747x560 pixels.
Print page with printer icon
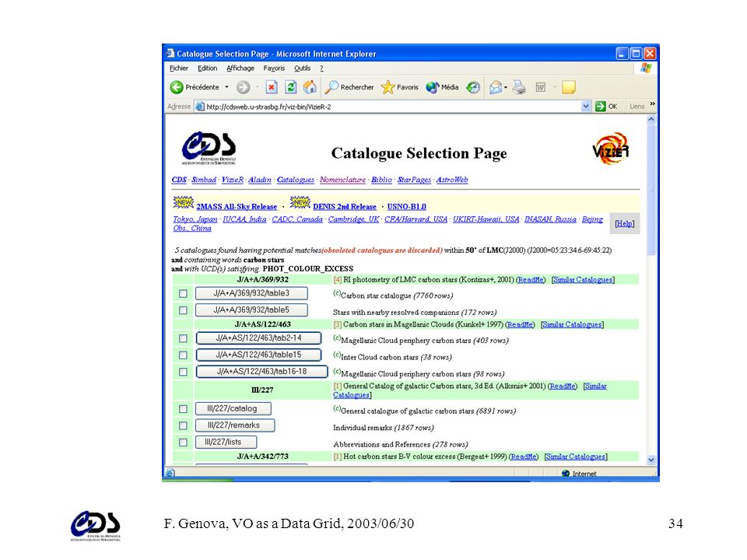click(519, 87)
